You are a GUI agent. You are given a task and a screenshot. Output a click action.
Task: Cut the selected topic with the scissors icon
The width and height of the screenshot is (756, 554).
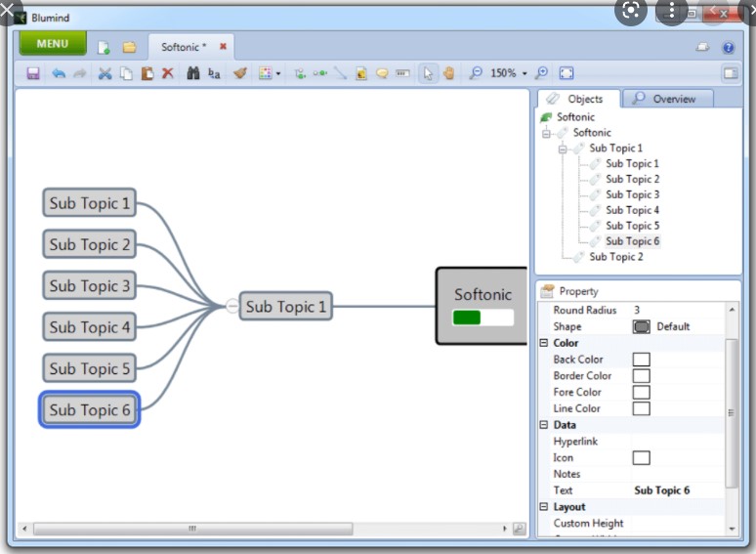pos(105,73)
